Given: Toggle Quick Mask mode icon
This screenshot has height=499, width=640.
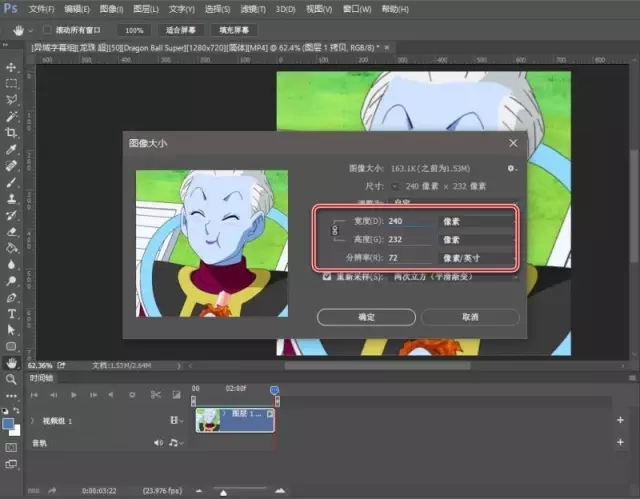Looking at the screenshot, I should [11, 448].
